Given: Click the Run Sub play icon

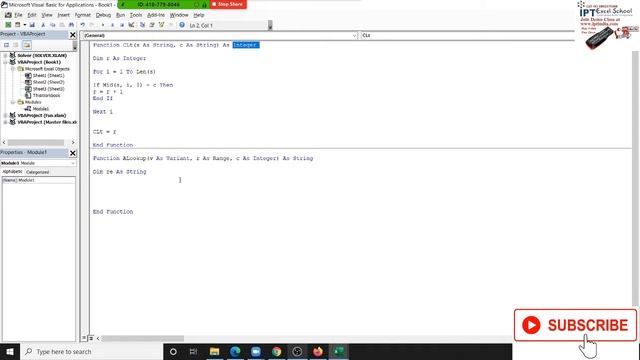Looking at the screenshot, I should pos(103,25).
